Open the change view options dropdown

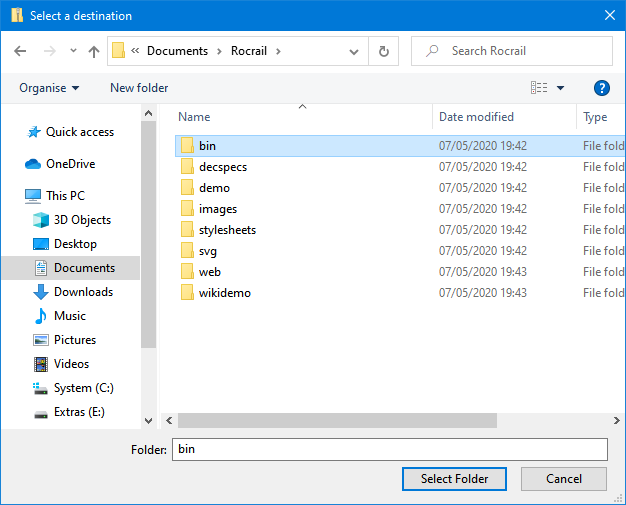coord(560,88)
